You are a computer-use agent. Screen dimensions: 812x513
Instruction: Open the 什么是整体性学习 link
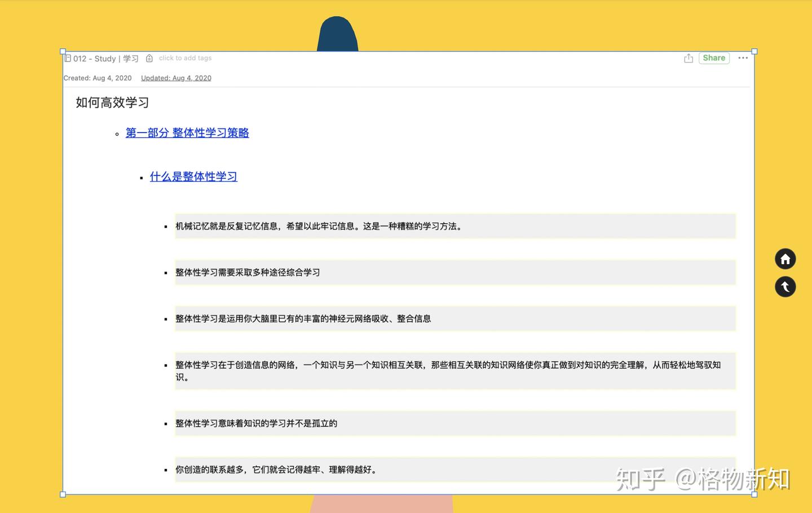pyautogui.click(x=193, y=176)
